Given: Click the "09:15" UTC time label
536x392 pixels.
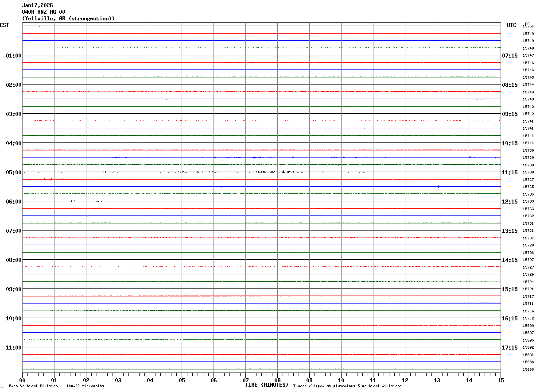Looking at the screenshot, I should (510, 114).
